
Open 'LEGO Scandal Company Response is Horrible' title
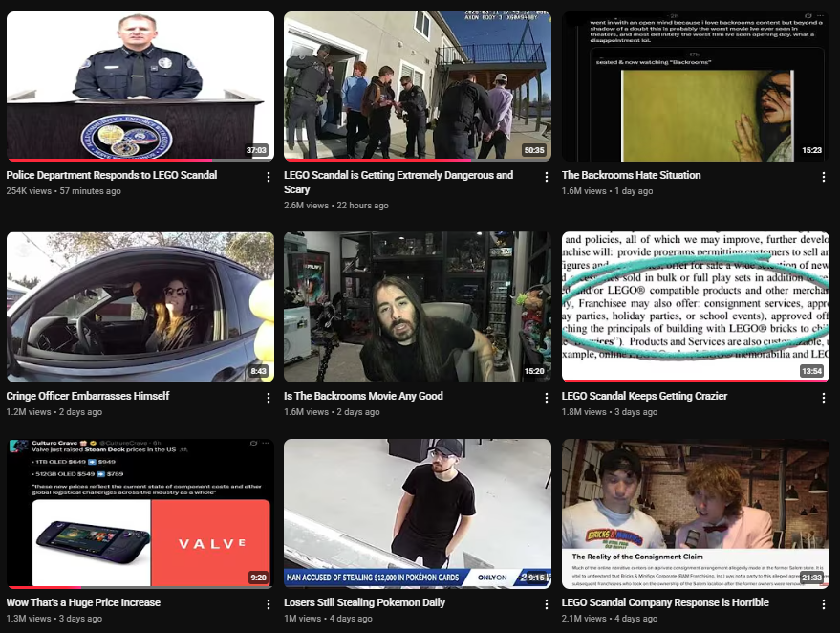[665, 602]
